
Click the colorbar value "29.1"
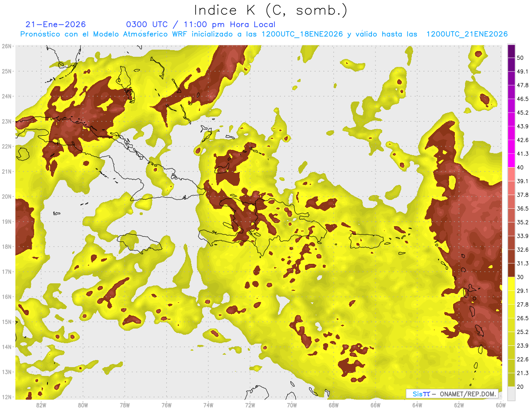pyautogui.click(x=522, y=291)
